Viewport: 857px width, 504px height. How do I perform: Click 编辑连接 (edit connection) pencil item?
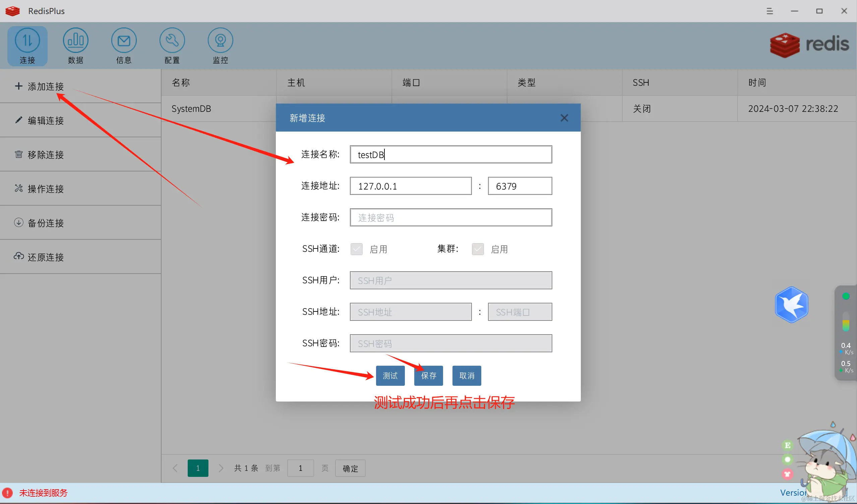tap(46, 120)
